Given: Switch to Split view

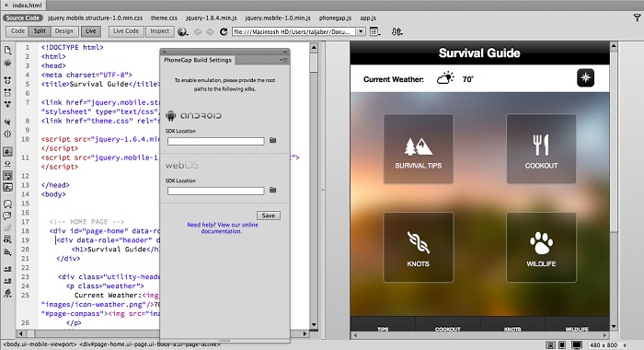Looking at the screenshot, I should [40, 31].
